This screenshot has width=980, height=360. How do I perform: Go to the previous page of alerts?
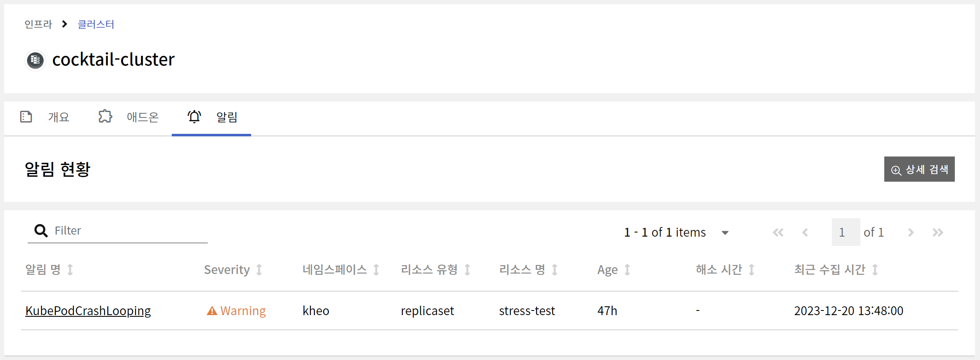(805, 232)
